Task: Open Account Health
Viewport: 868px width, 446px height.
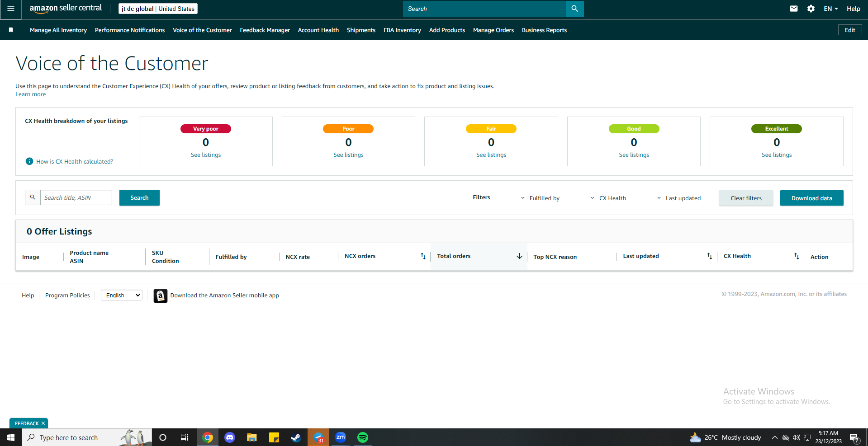Action: click(x=318, y=30)
